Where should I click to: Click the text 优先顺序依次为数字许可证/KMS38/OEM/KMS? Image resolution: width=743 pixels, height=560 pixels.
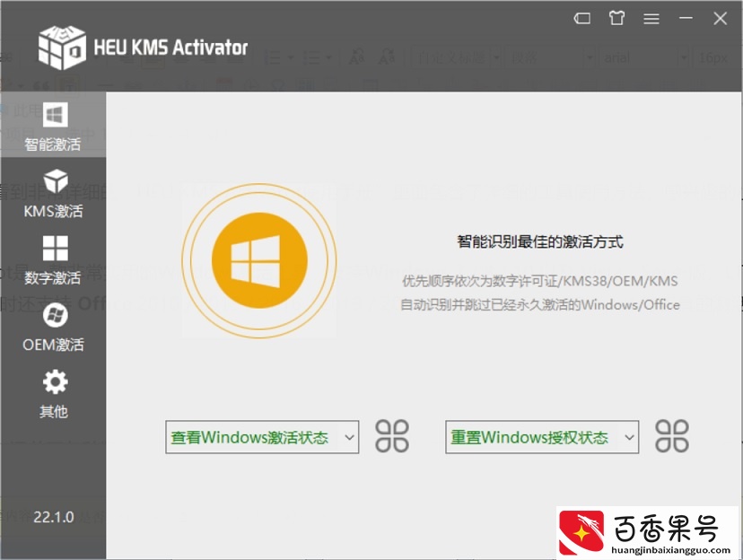coord(539,281)
